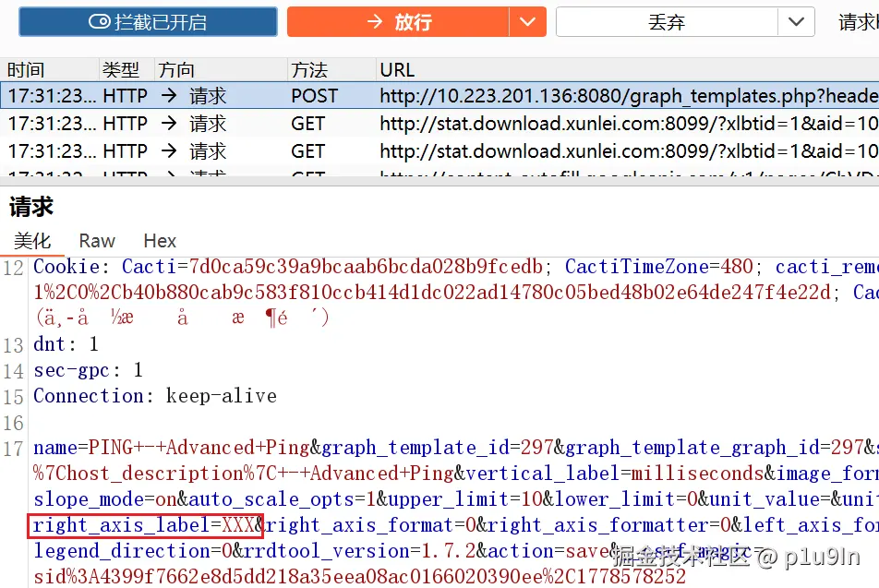Sort by the 方法 column header
This screenshot has height=588, width=879.
tap(309, 70)
